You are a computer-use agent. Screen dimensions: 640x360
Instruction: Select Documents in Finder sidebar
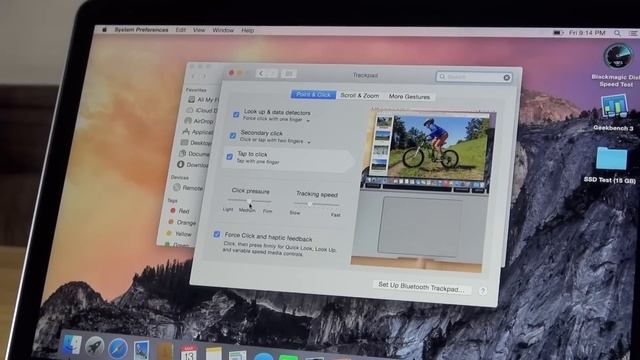194,153
